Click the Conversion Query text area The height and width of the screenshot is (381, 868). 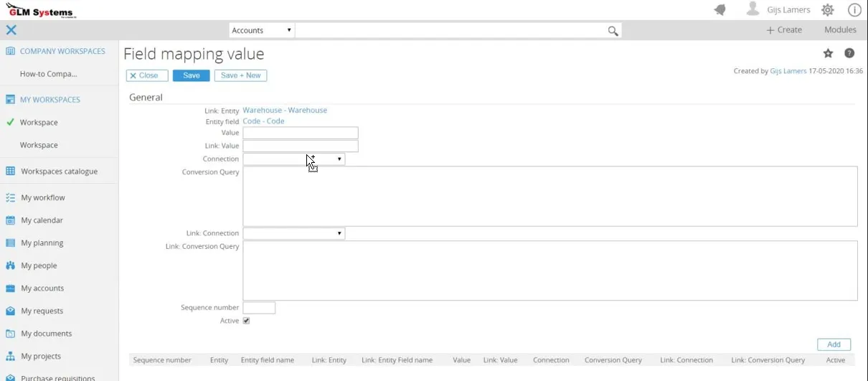(550, 197)
